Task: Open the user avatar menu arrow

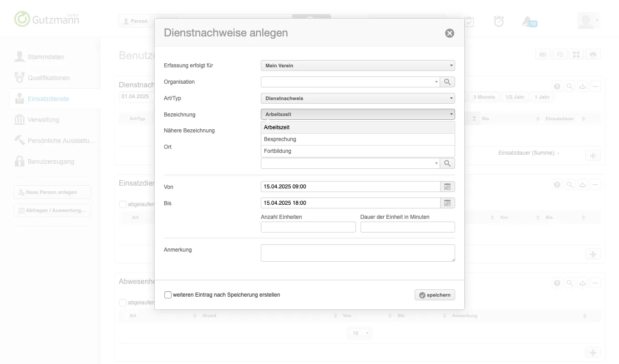Action: coord(597,21)
